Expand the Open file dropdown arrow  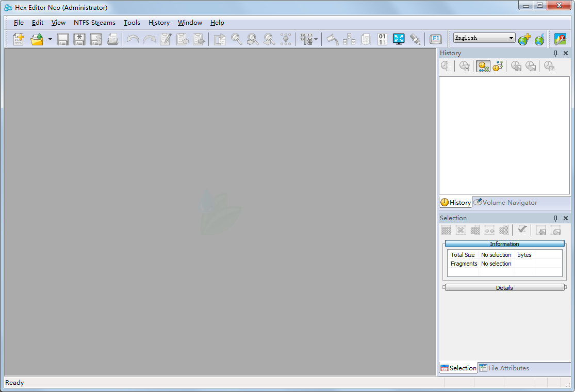[50, 39]
